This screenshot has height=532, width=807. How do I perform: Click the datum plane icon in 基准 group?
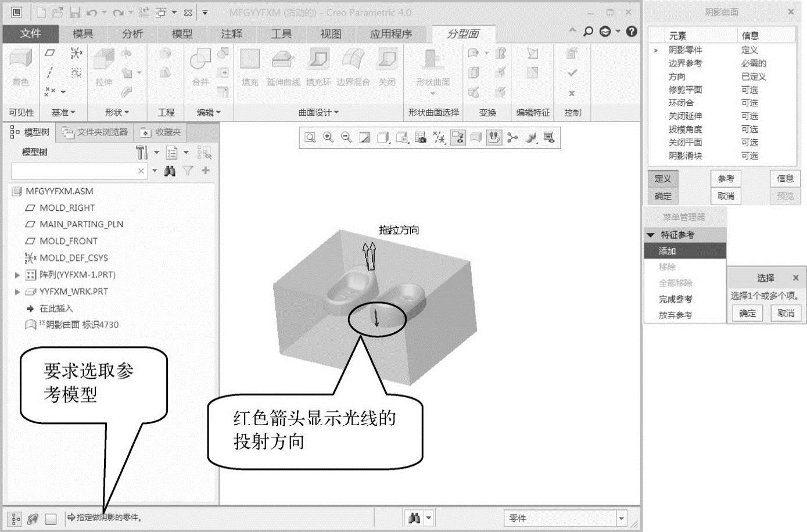tap(50, 53)
